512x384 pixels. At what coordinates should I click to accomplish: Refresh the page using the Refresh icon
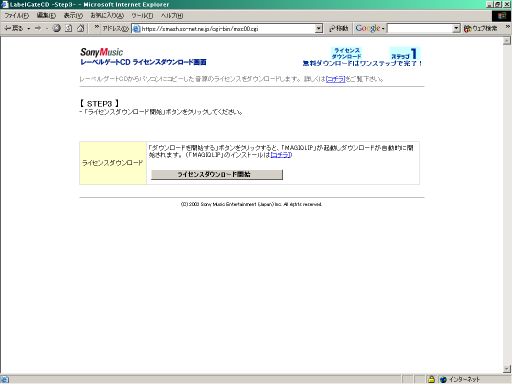coord(68,28)
